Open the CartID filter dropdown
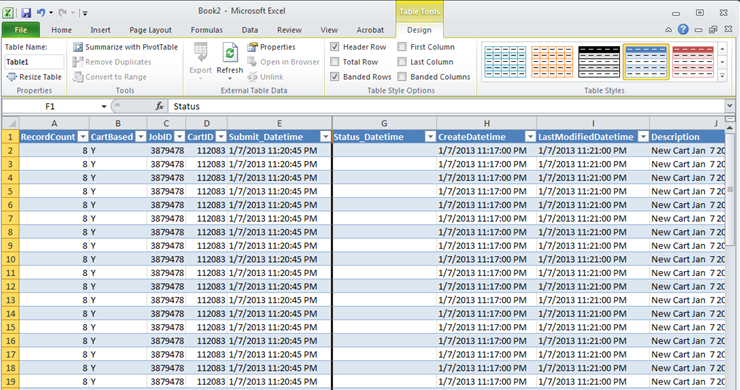 [x=221, y=137]
